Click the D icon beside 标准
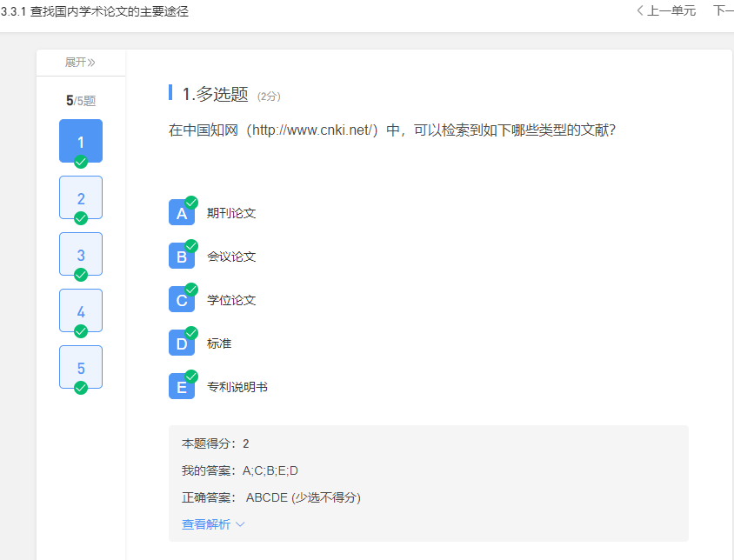This screenshot has height=560, width=734. click(x=182, y=343)
